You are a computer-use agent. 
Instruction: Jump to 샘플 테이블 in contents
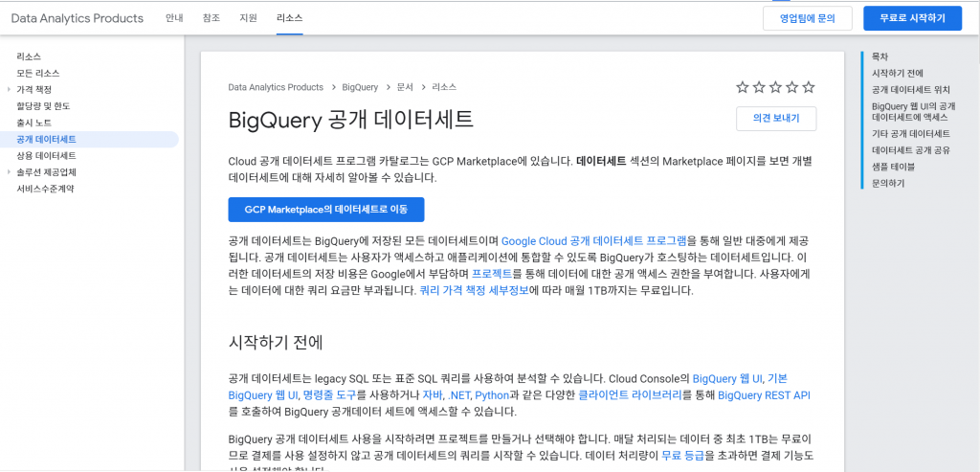(893, 167)
